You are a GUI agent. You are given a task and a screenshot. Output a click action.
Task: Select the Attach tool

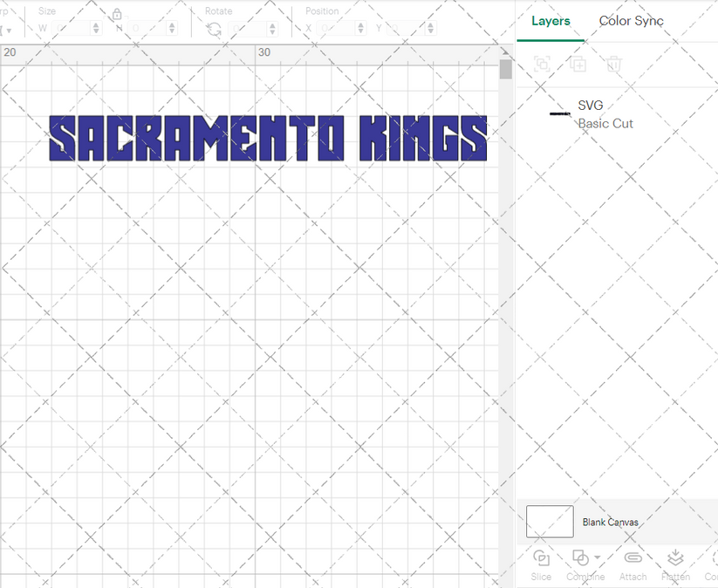tap(633, 563)
